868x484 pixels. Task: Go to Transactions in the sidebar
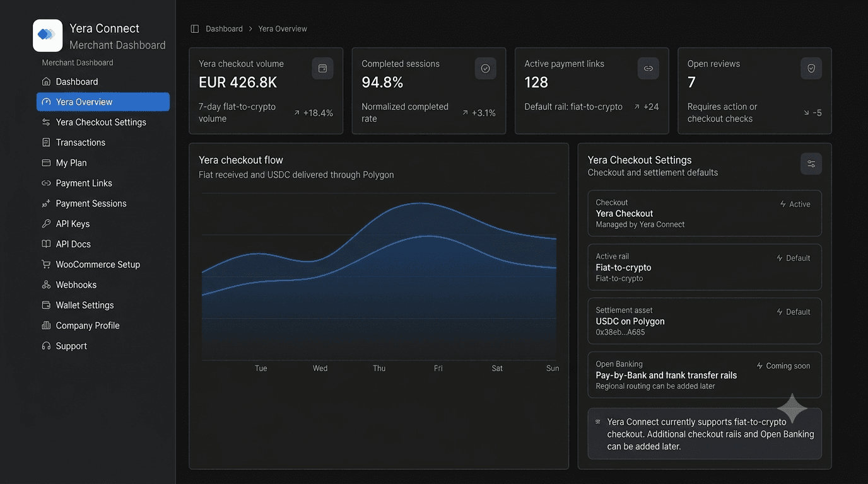pos(103,142)
